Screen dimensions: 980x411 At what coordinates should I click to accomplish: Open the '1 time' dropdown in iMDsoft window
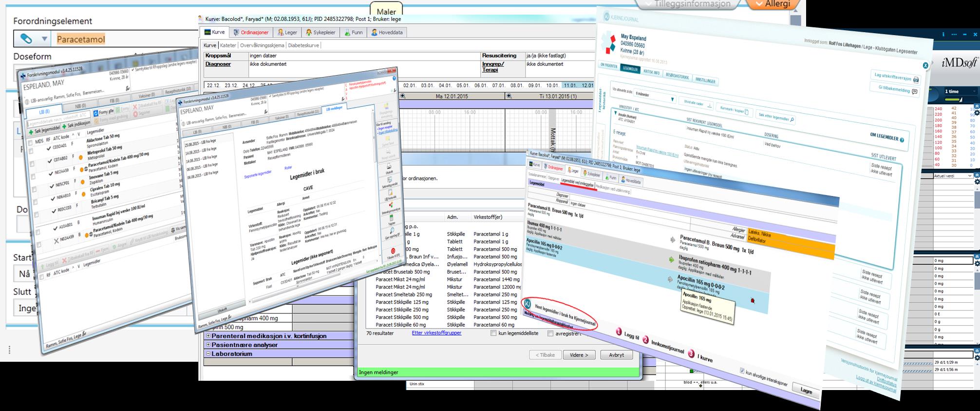tap(960, 92)
